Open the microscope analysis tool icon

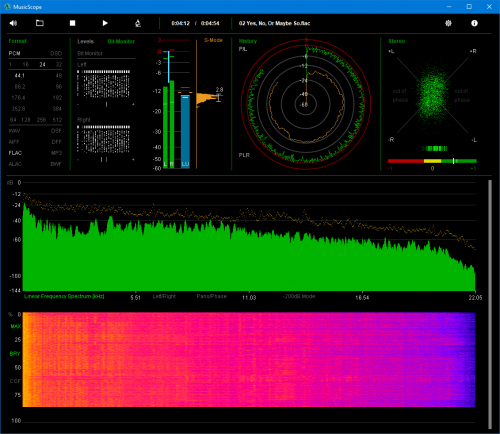[138, 23]
